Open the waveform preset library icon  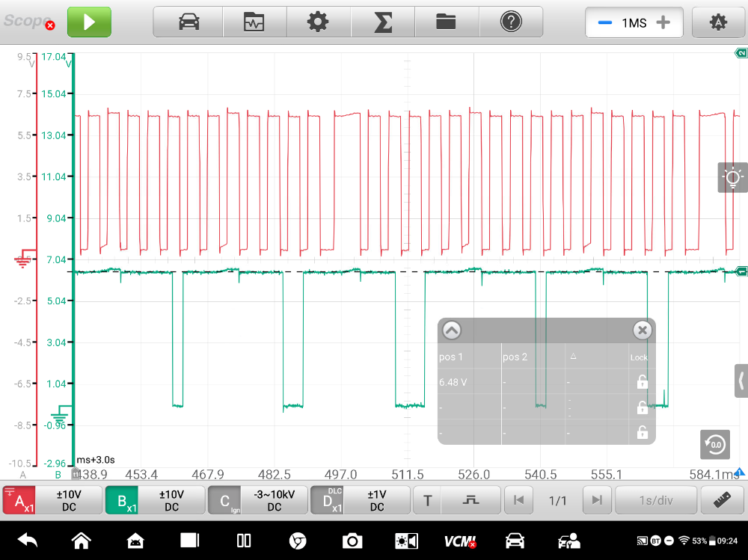(254, 22)
